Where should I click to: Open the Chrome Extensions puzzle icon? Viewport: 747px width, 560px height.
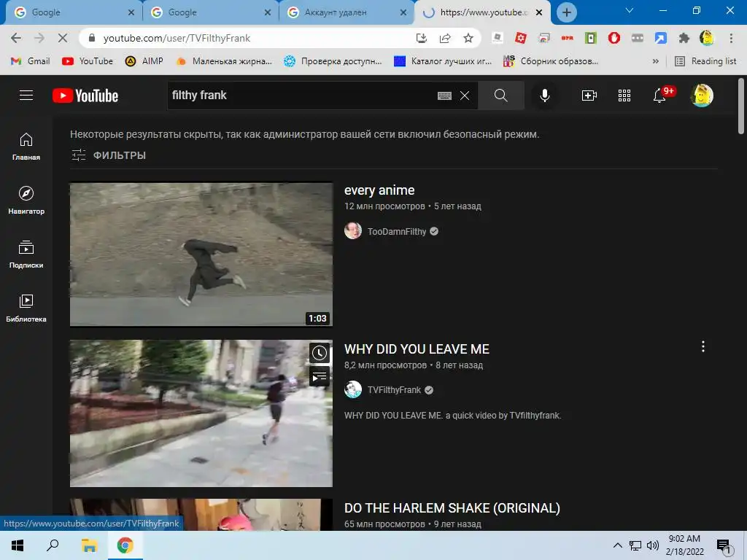[x=684, y=38]
